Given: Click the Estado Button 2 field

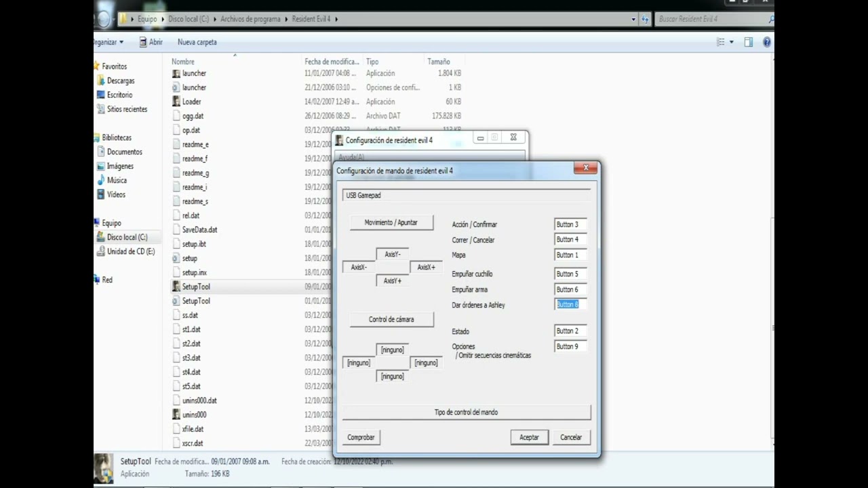Looking at the screenshot, I should pos(570,331).
